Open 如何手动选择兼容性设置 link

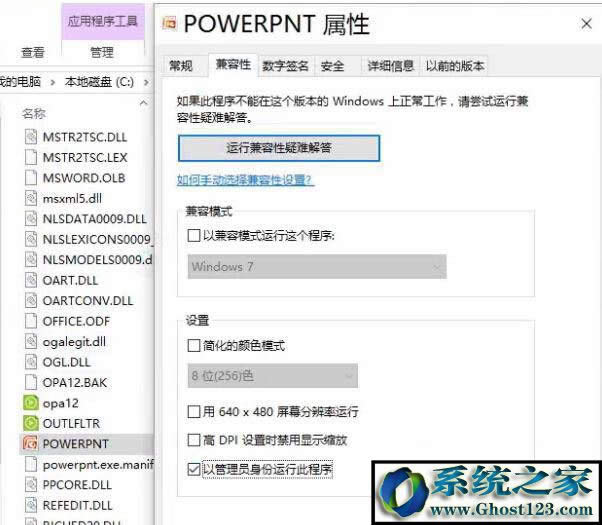(x=245, y=180)
